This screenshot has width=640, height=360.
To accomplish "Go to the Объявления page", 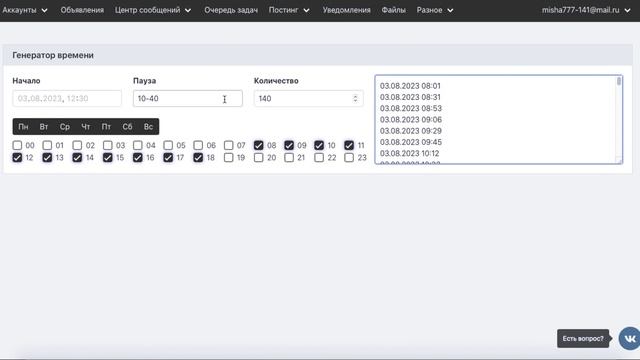I will point(82,10).
